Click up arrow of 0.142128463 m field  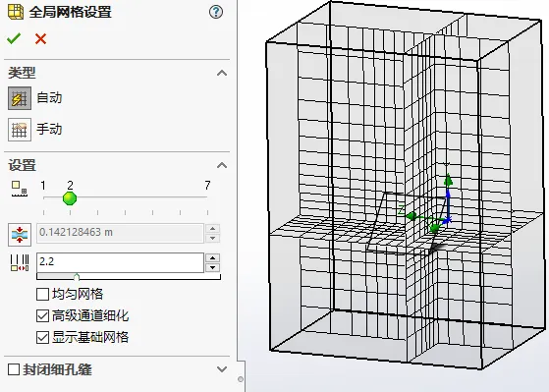tap(213, 228)
